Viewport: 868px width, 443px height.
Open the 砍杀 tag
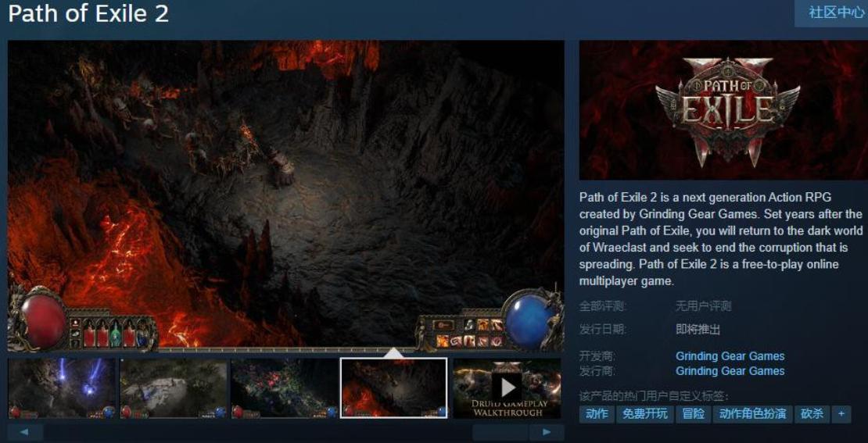click(812, 414)
